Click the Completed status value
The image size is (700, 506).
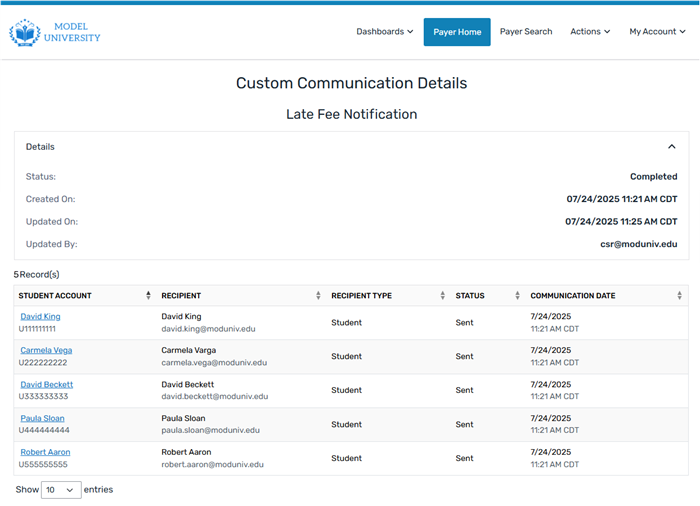pos(654,176)
